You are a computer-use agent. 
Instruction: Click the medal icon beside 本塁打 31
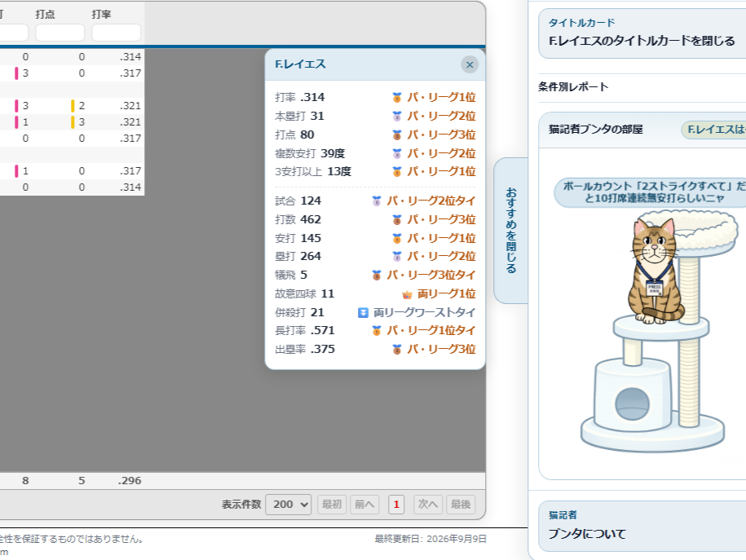pos(397,116)
